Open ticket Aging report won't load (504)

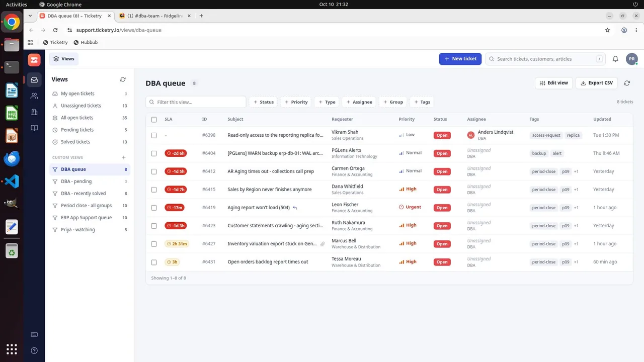tap(259, 208)
